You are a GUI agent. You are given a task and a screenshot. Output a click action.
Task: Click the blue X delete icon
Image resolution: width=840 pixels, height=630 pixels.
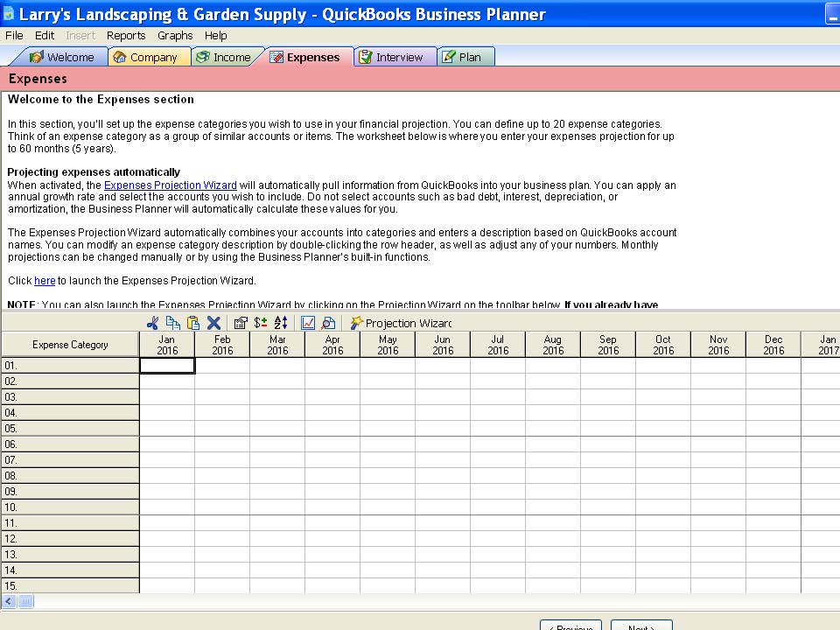213,323
